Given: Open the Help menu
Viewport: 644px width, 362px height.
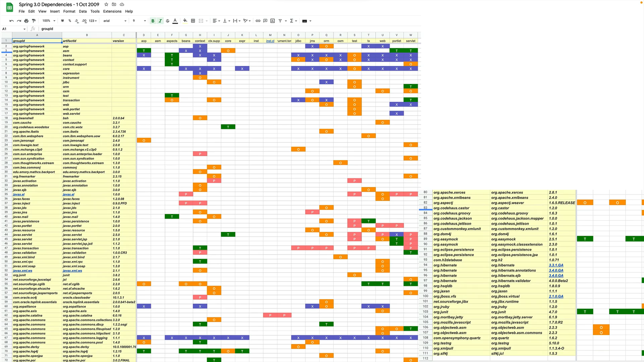Looking at the screenshot, I should [x=129, y=11].
